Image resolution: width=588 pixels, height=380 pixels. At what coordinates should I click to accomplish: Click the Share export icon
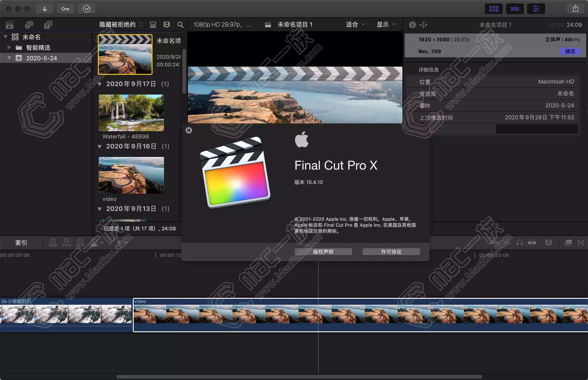coord(575,9)
